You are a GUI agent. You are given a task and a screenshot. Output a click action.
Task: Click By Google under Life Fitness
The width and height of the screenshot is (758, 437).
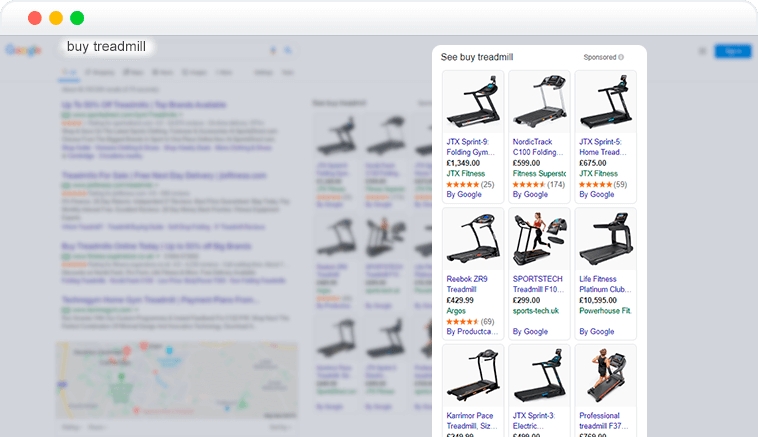point(597,332)
